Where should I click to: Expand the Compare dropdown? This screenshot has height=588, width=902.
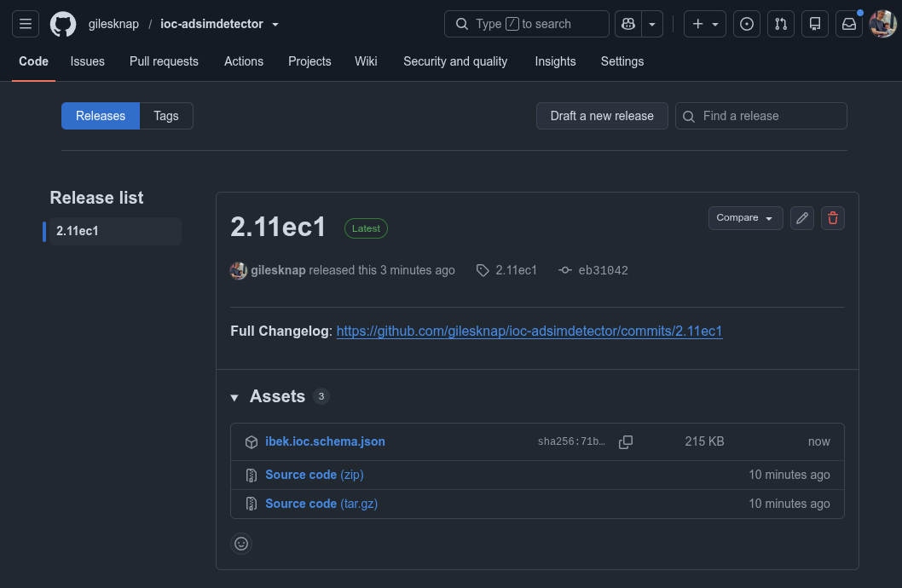[745, 218]
